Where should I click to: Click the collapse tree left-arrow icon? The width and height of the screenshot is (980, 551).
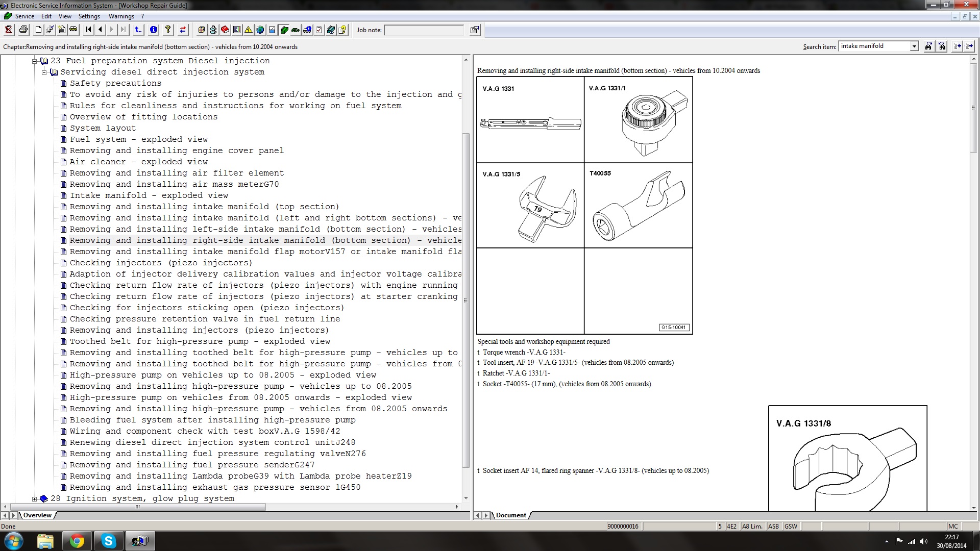(958, 46)
